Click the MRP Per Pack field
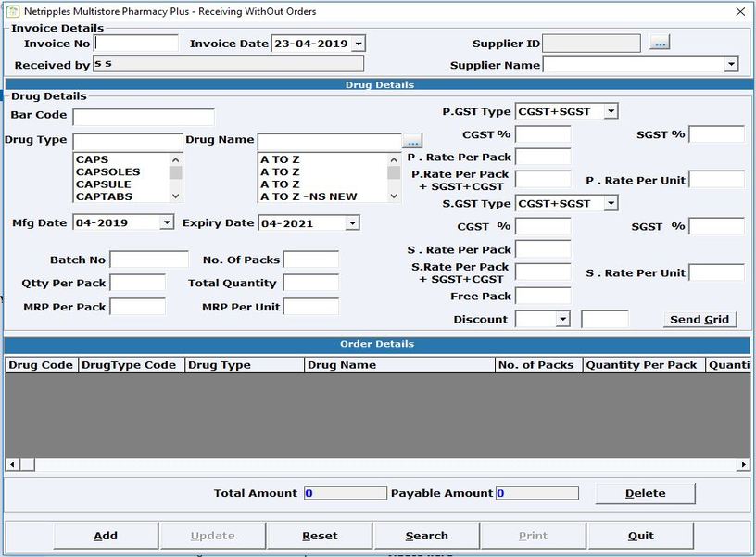Viewport: 756px width, 557px height. pyautogui.click(x=137, y=307)
